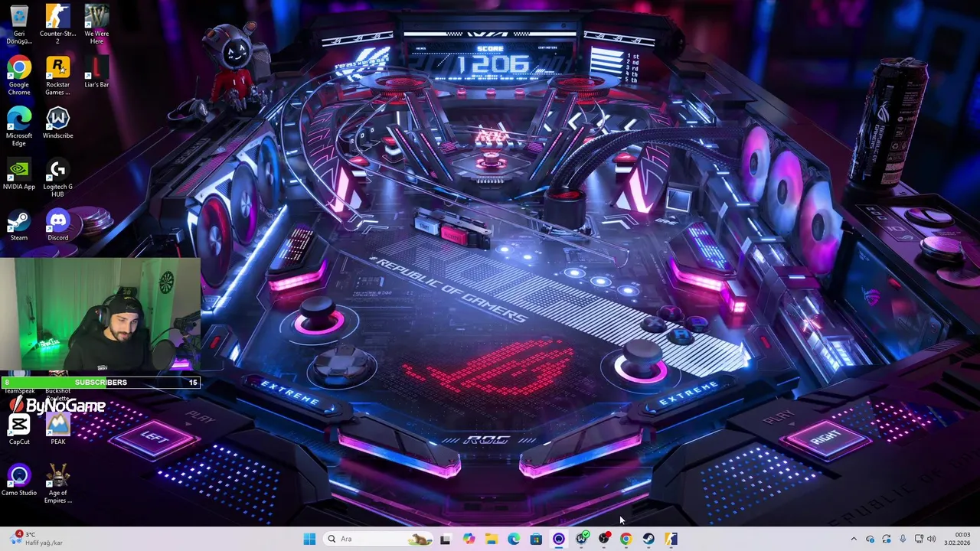Select CapCut desktop shortcut
This screenshot has width=980, height=551.
[19, 429]
